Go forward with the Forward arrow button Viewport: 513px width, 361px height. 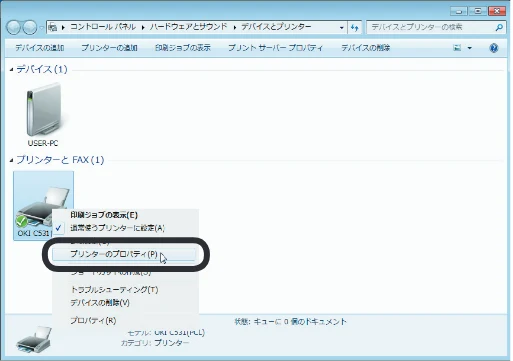click(x=30, y=27)
